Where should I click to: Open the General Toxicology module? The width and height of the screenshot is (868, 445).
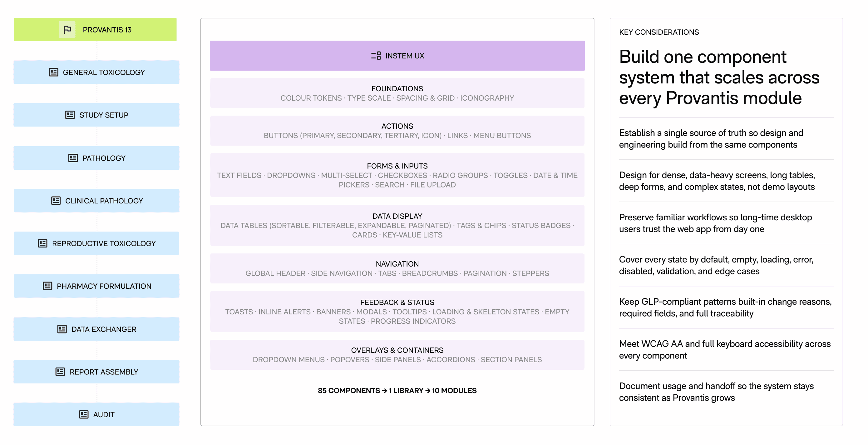pos(96,72)
